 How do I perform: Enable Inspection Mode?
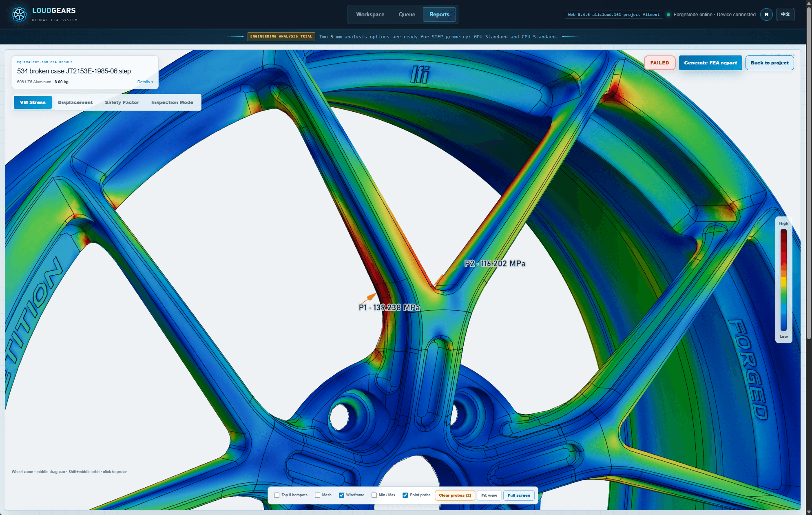[172, 102]
